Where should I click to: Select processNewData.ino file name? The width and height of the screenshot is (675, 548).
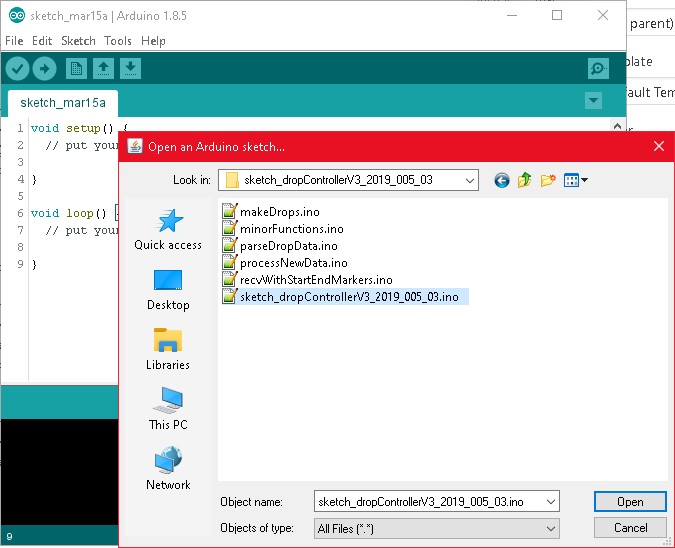click(x=294, y=263)
